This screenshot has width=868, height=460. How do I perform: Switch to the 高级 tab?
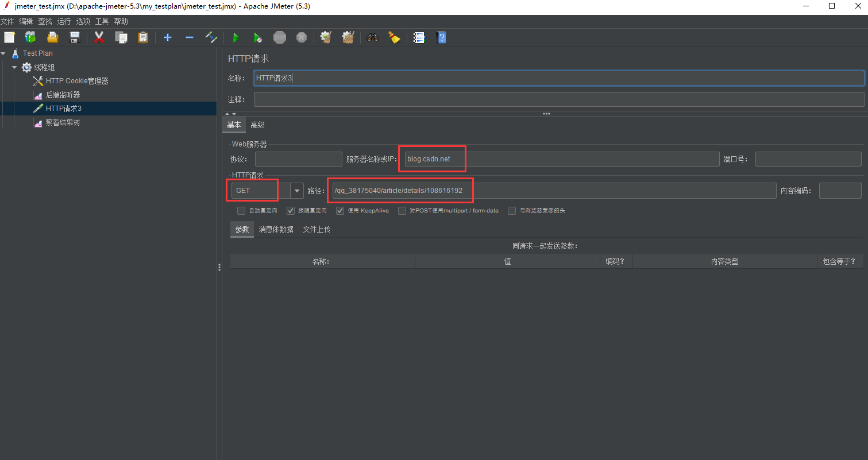point(257,125)
